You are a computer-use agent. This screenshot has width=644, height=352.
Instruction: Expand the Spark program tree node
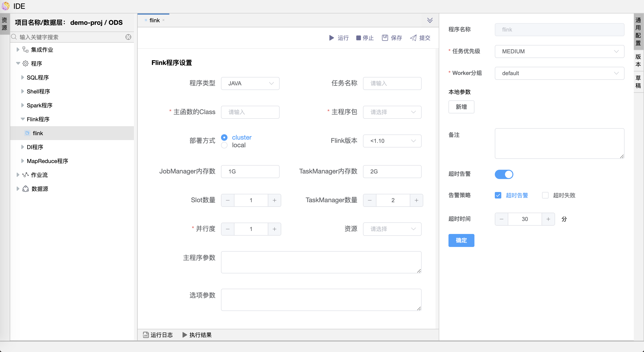coord(22,105)
